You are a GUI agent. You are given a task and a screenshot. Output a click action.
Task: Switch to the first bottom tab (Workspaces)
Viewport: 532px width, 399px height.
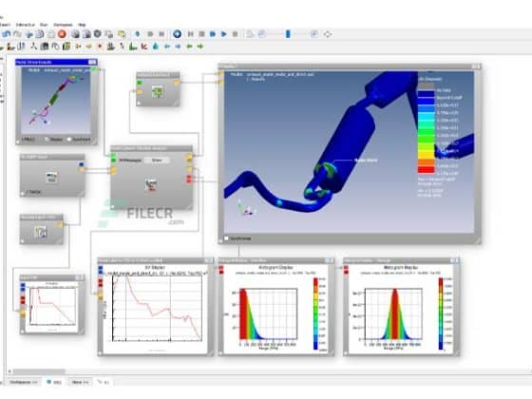[x=23, y=382]
